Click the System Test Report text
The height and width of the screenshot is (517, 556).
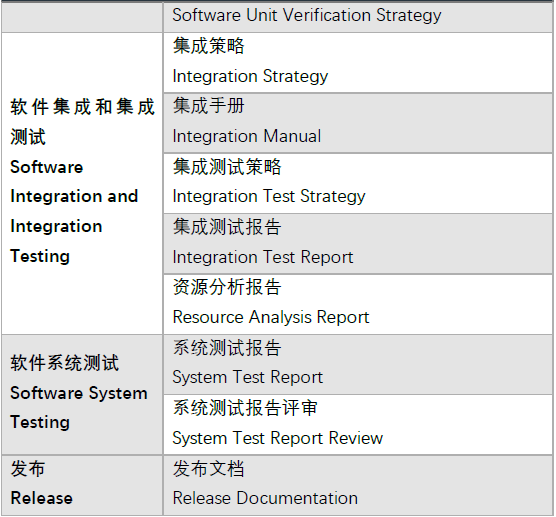pyautogui.click(x=248, y=378)
